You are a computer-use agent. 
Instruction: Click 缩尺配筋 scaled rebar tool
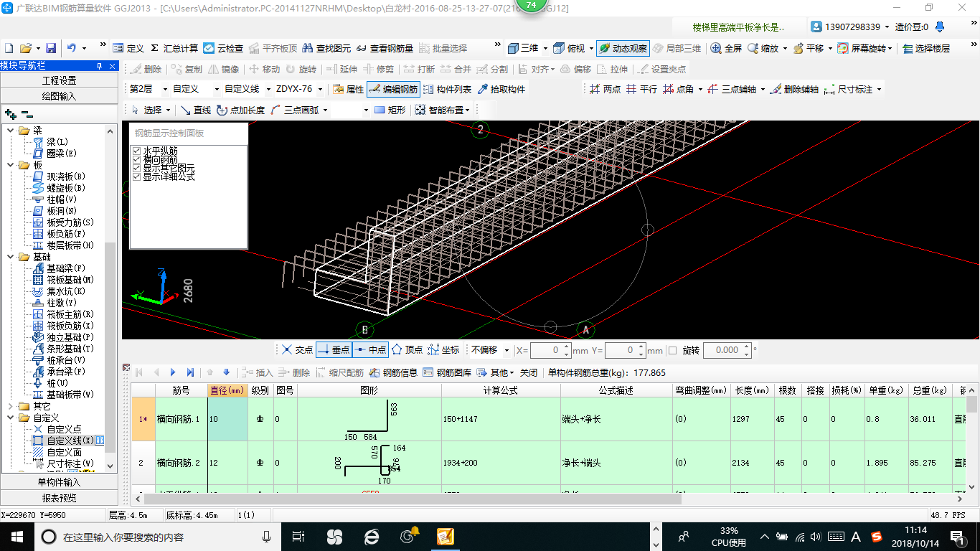pos(339,372)
